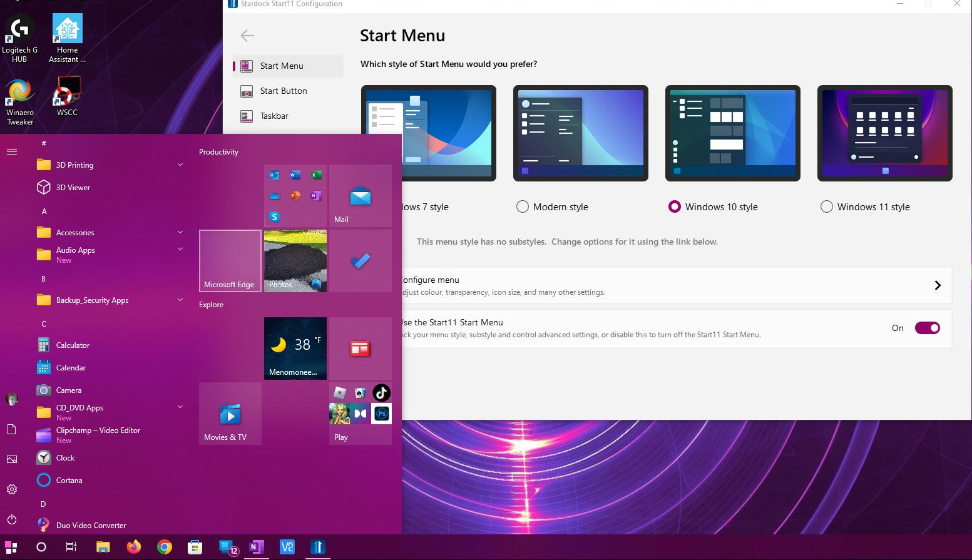Go back using Start11 back arrow

pyautogui.click(x=247, y=36)
